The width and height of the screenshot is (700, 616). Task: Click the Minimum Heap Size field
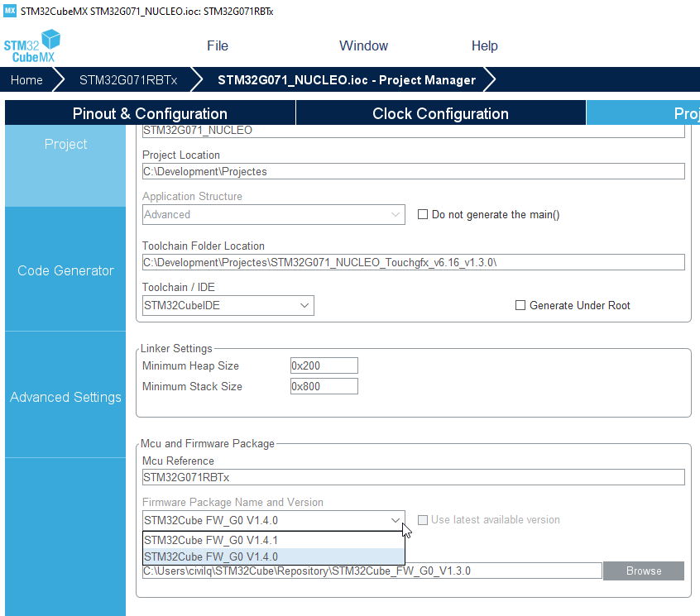point(324,365)
